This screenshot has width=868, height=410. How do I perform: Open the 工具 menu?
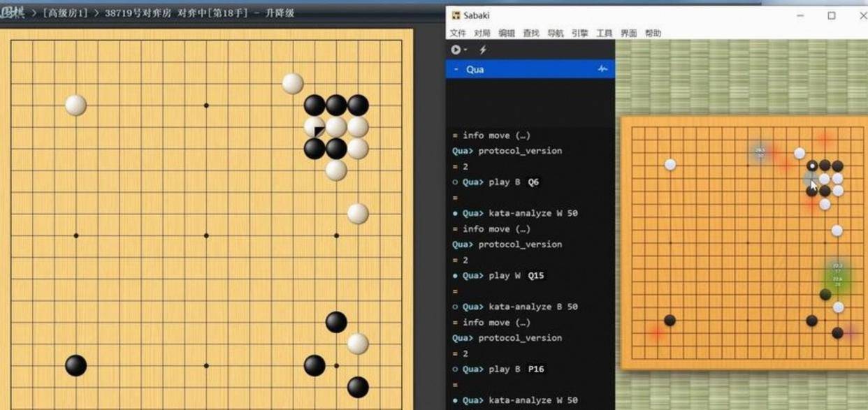604,33
